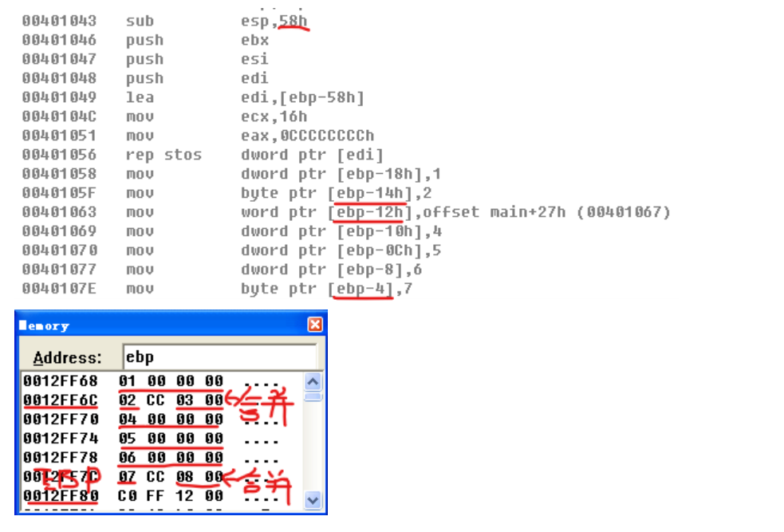This screenshot has height=532, width=784.
Task: Click the Memory window title bar
Action: [x=160, y=325]
